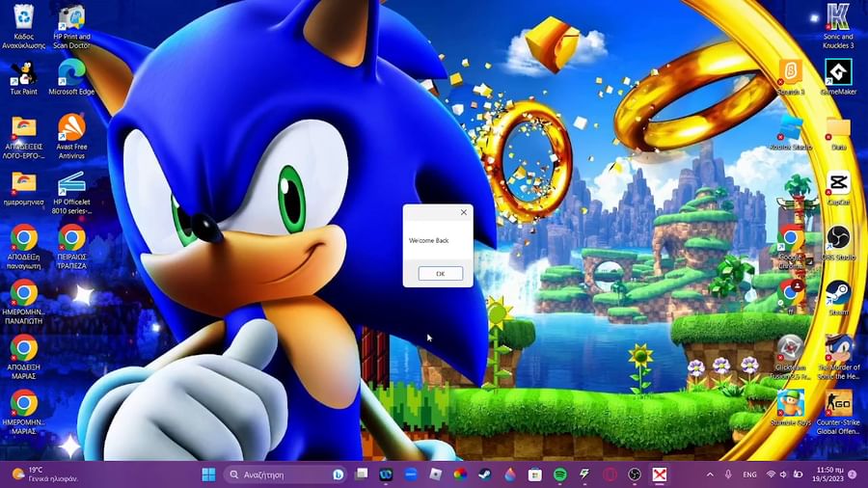Open Roblox Studio shortcut

coord(791,133)
